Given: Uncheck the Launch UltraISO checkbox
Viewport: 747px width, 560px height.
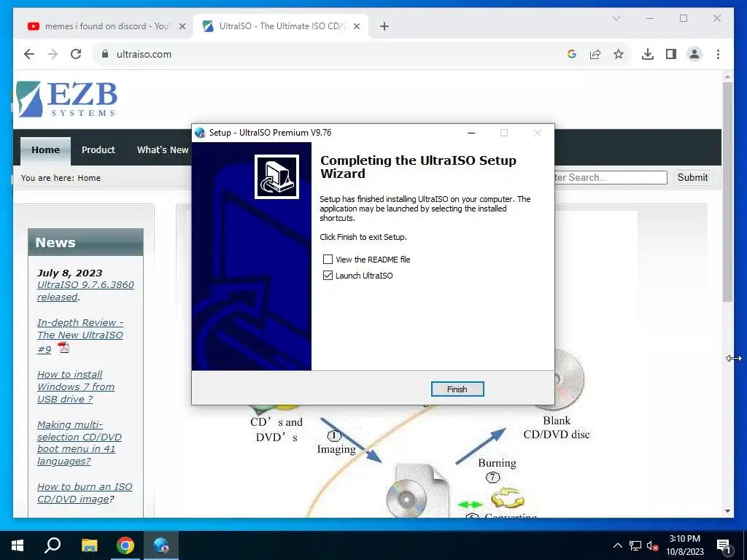Looking at the screenshot, I should tap(328, 275).
